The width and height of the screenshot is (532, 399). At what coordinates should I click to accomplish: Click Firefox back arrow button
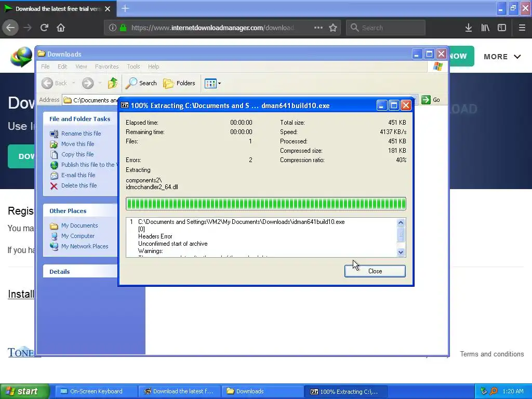coord(10,28)
